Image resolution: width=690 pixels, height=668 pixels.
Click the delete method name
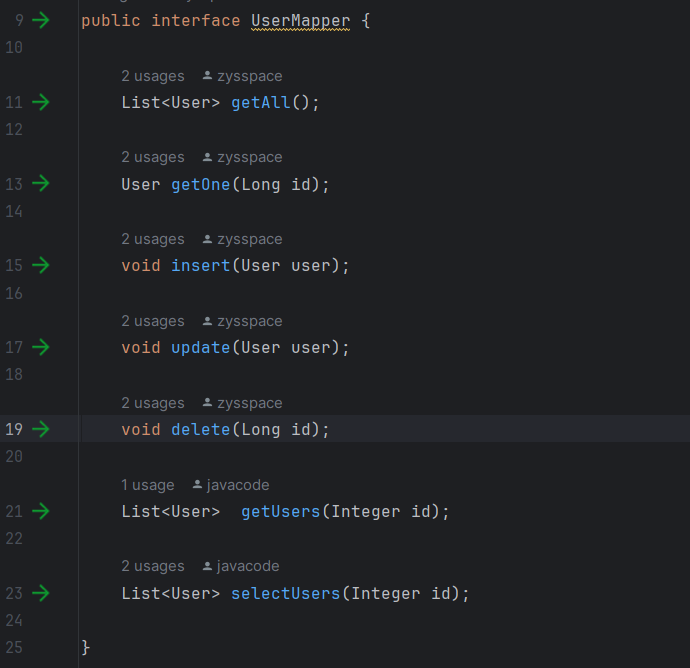tap(201, 429)
